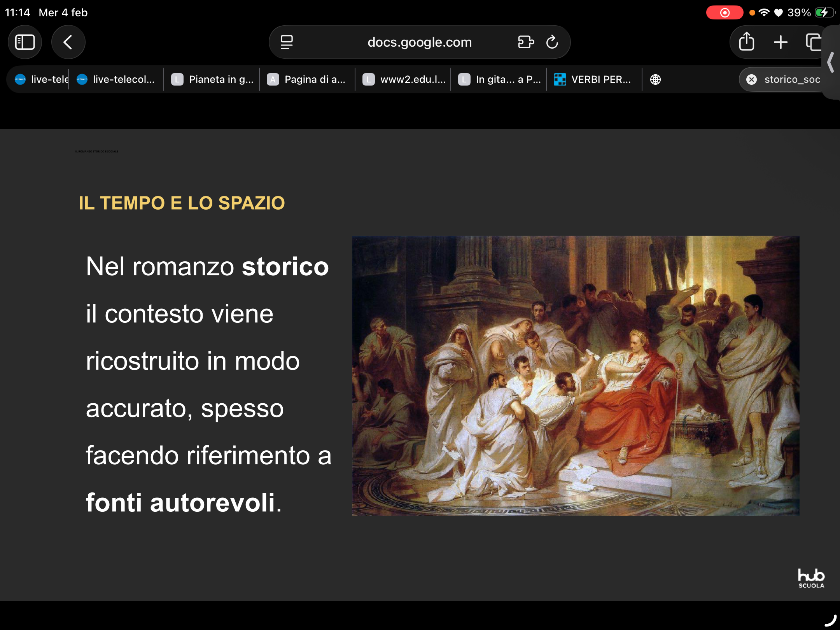
Task: Switch to Pagina di a... tab
Action: [308, 79]
